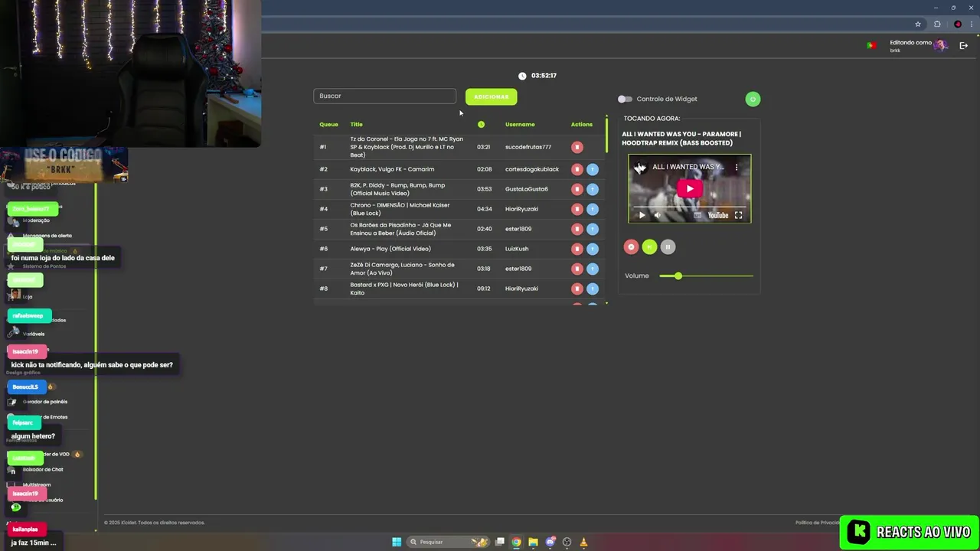
Task: Stop the current song with the red button
Action: (x=631, y=246)
